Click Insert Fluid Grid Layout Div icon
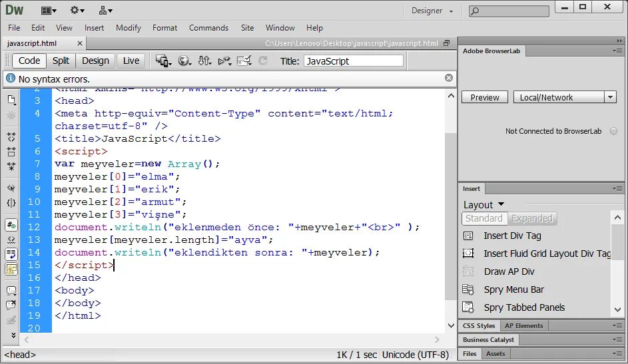This screenshot has height=364, width=628. tap(468, 253)
